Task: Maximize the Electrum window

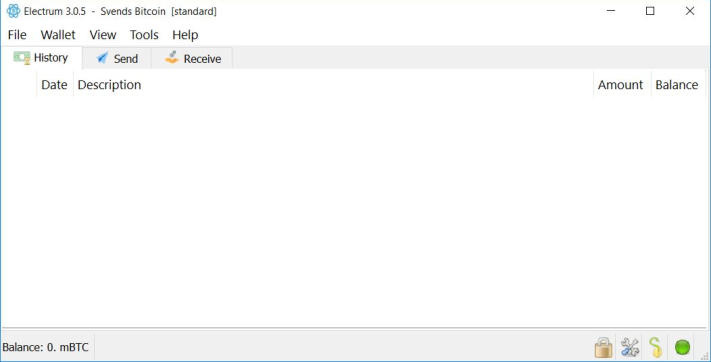Action: coord(650,11)
